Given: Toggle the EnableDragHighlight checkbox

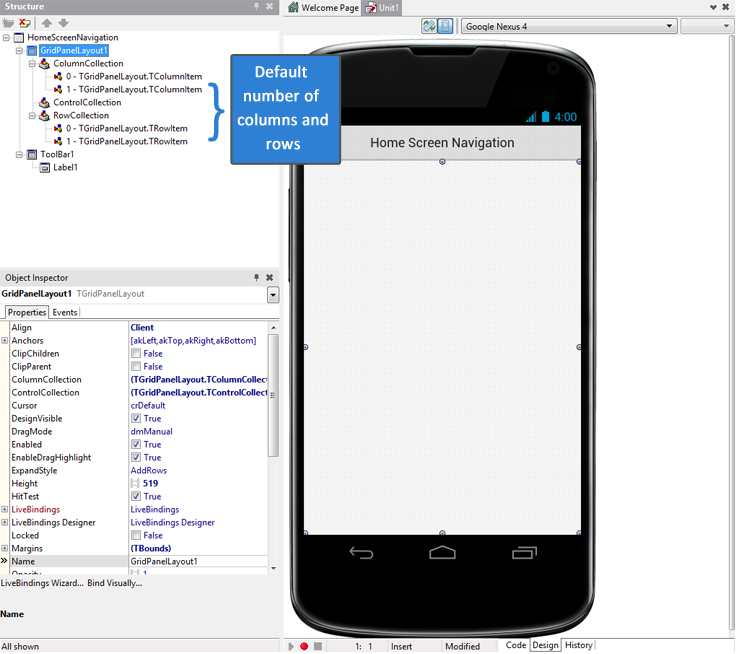Looking at the screenshot, I should (x=136, y=457).
